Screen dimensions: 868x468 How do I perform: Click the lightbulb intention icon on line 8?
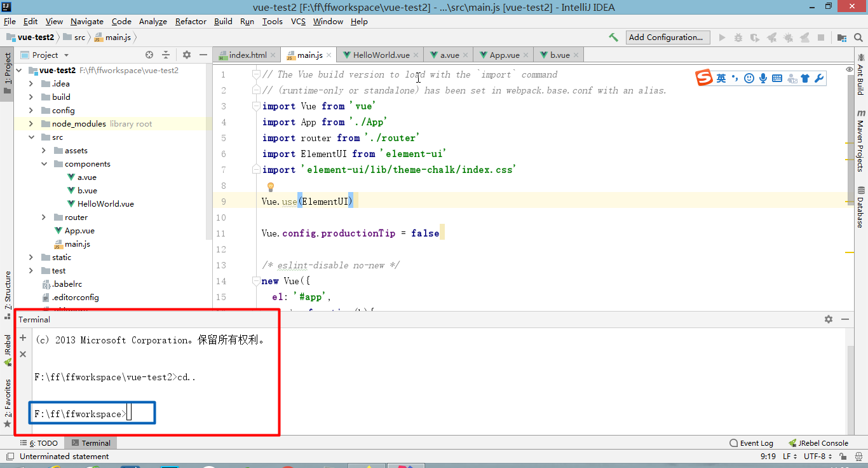[x=270, y=187]
